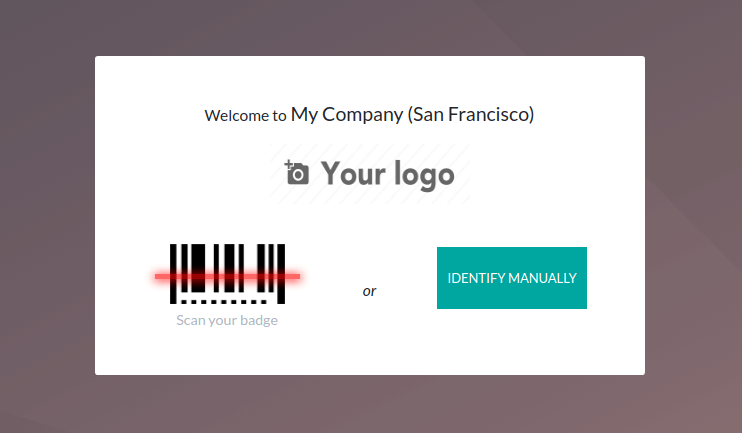Viewport: 742px width, 433px height.
Task: Click the dotted line beneath the barcode
Action: click(224, 301)
